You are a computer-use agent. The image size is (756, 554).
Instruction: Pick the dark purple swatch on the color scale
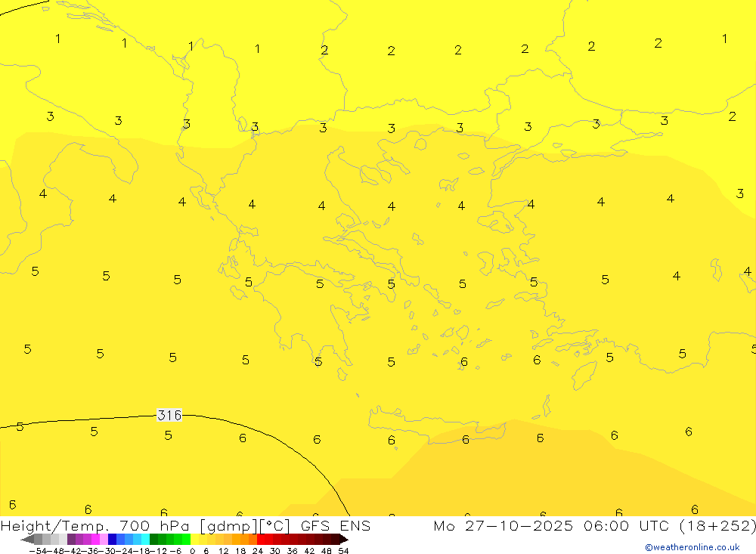point(71,540)
